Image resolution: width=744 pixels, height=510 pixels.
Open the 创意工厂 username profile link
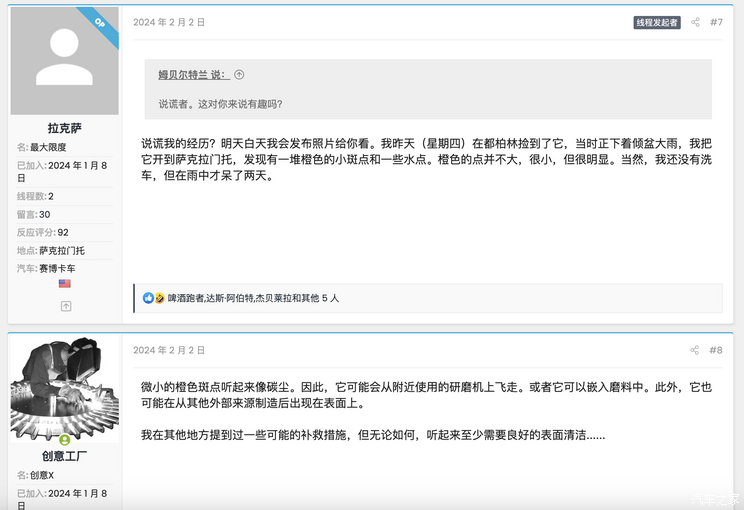[65, 456]
